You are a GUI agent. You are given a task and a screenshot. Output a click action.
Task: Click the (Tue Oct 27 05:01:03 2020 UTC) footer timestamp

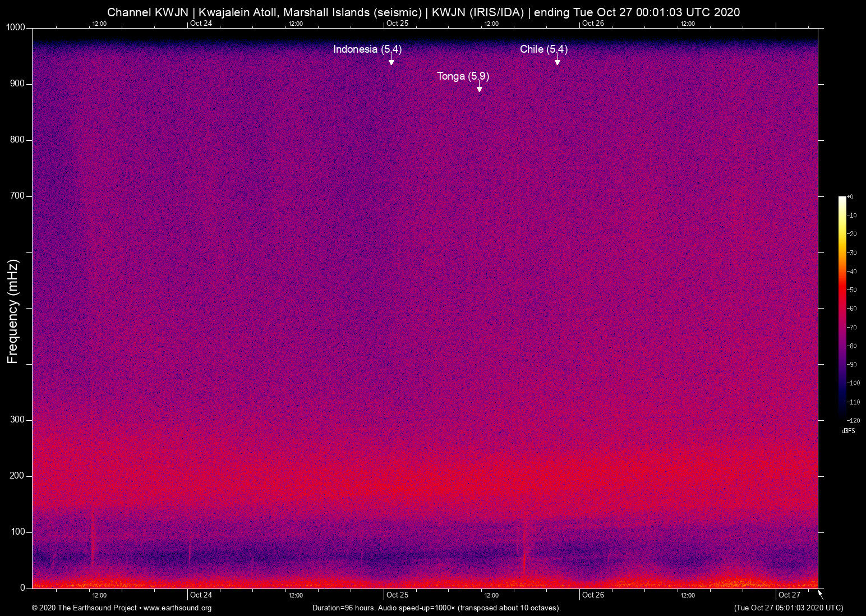[x=789, y=608]
